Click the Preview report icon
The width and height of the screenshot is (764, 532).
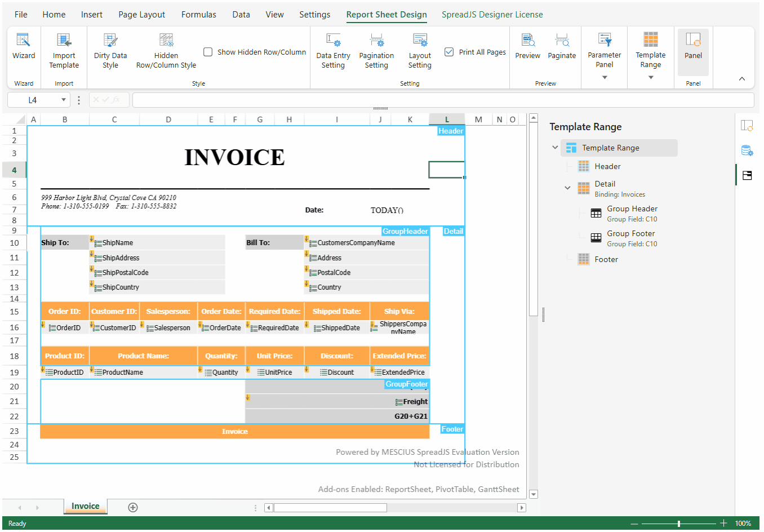tap(527, 41)
